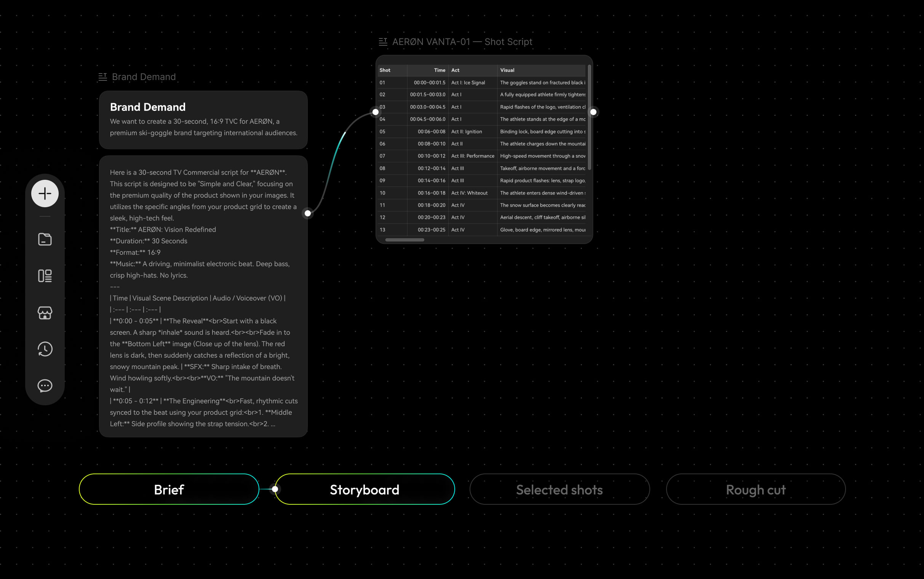Click output connector of the Shot Script node
The height and width of the screenshot is (579, 924).
pyautogui.click(x=593, y=112)
